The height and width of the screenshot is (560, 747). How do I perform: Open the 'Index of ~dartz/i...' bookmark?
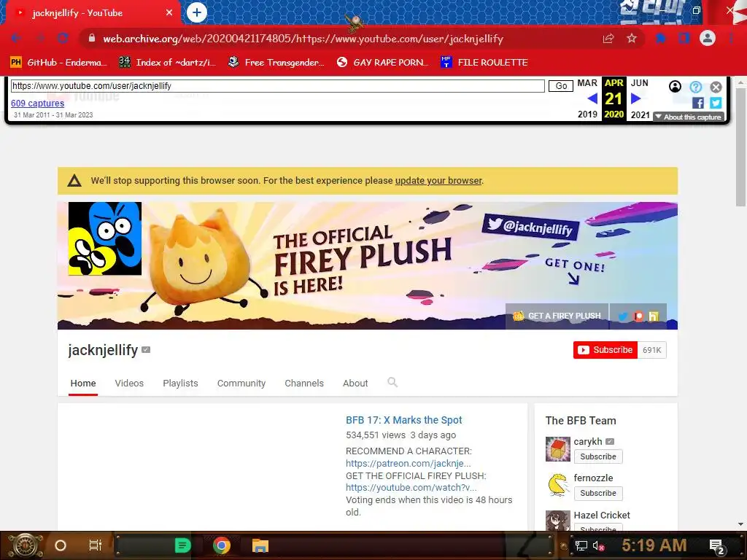[167, 63]
